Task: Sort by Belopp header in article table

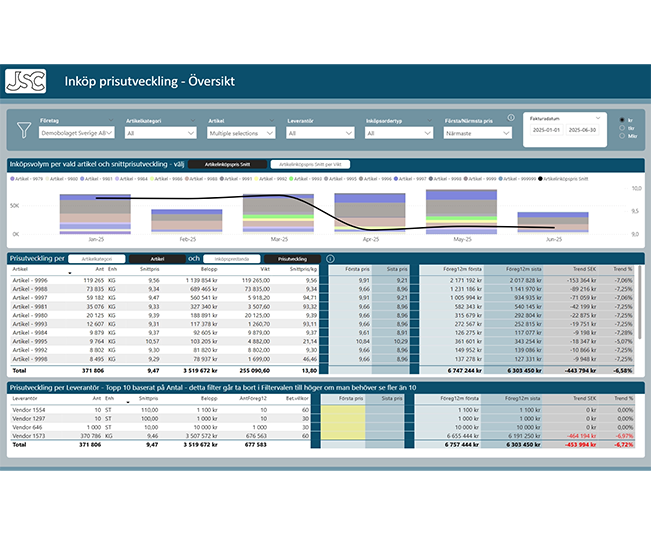Action: click(209, 269)
